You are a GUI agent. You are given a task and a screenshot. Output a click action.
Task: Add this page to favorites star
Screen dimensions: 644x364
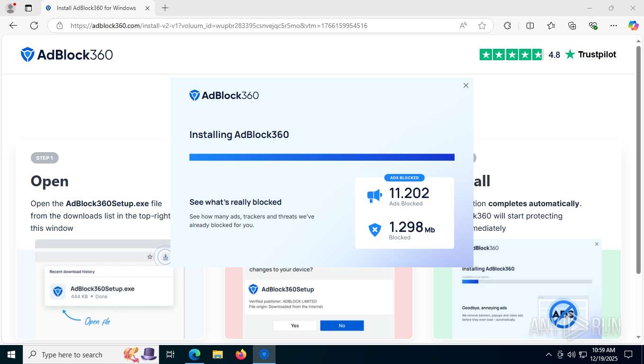pos(482,26)
